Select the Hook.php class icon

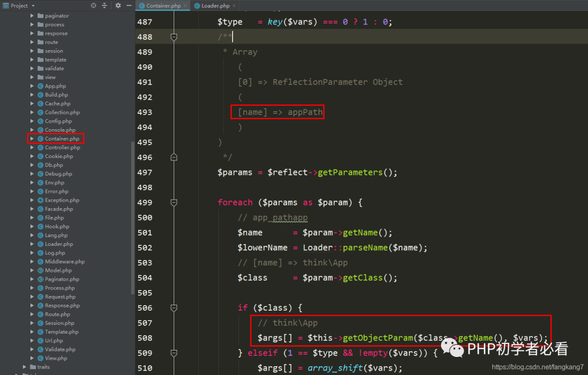[x=40, y=226]
